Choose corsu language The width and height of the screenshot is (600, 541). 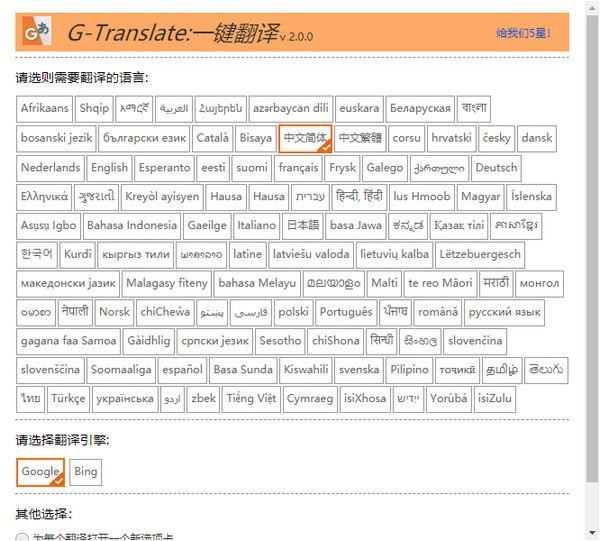click(406, 139)
